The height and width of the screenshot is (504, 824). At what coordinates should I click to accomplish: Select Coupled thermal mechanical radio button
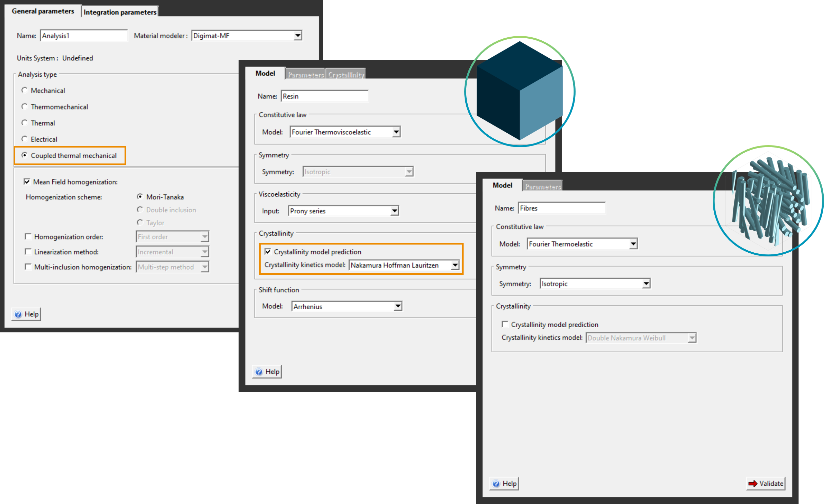click(24, 155)
